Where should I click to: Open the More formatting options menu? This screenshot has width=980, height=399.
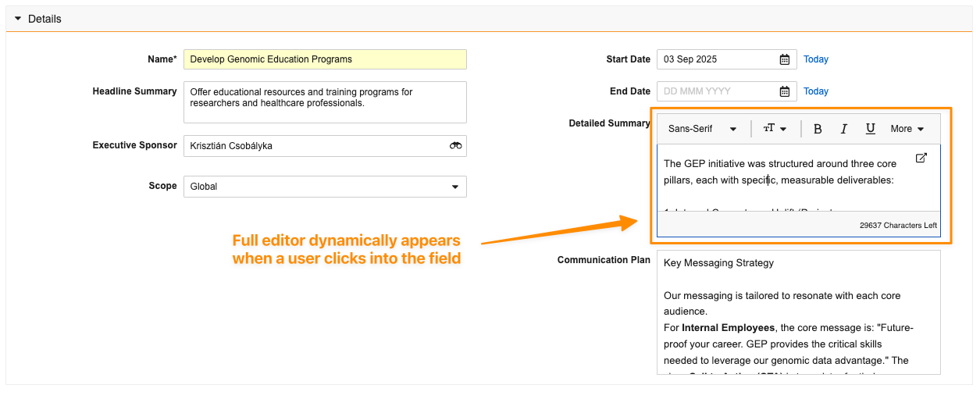(907, 129)
